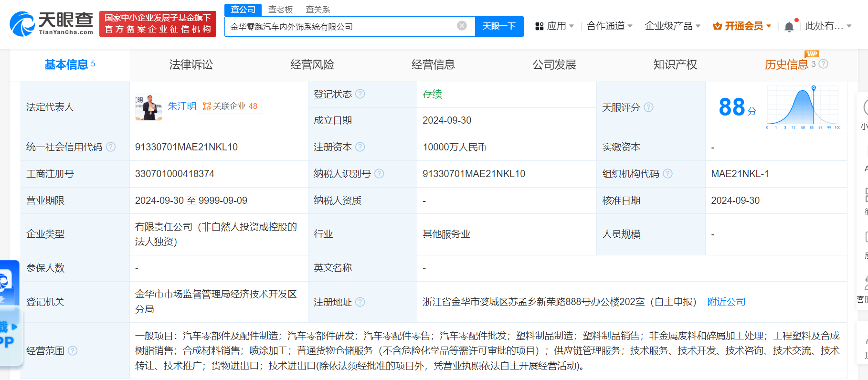Click the help icon next to 登记状态
The height and width of the screenshot is (380, 868).
tap(360, 94)
